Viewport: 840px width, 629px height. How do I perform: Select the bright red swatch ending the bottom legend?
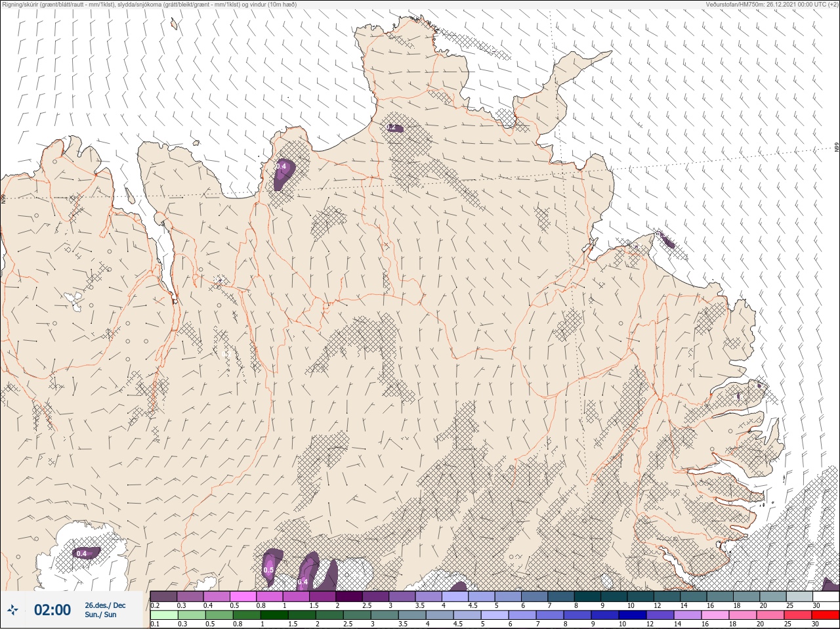826,615
